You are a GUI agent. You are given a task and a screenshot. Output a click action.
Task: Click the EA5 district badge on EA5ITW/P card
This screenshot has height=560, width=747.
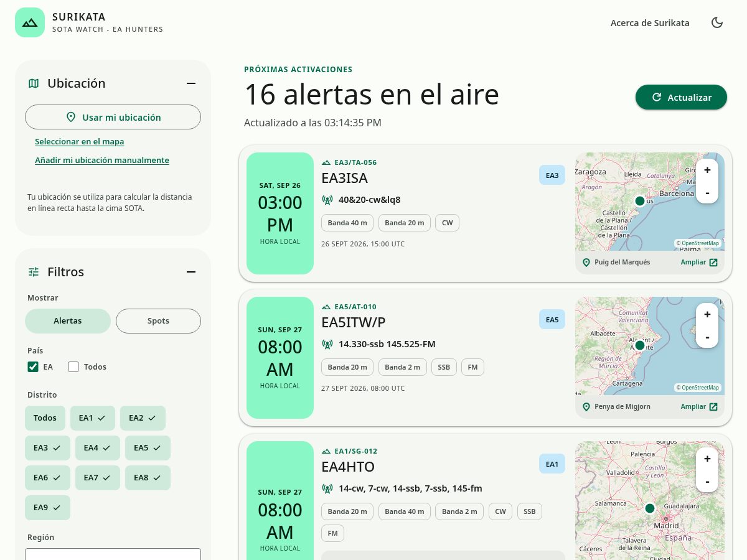tap(552, 320)
